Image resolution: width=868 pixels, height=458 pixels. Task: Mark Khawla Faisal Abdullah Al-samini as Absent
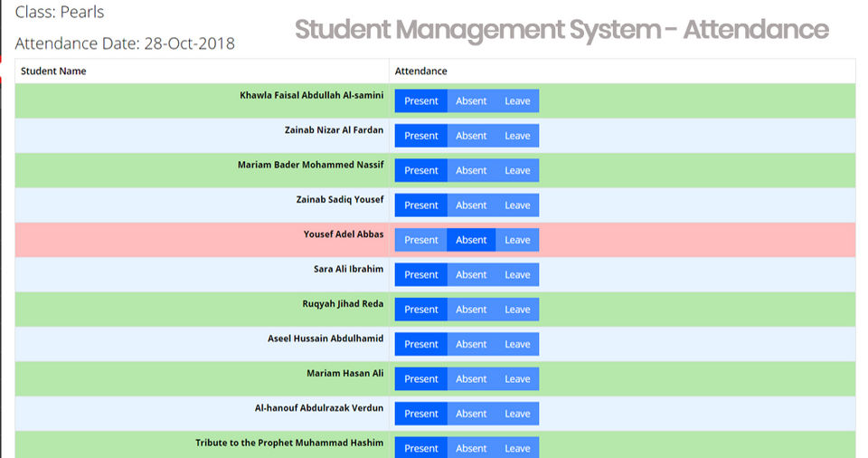471,100
